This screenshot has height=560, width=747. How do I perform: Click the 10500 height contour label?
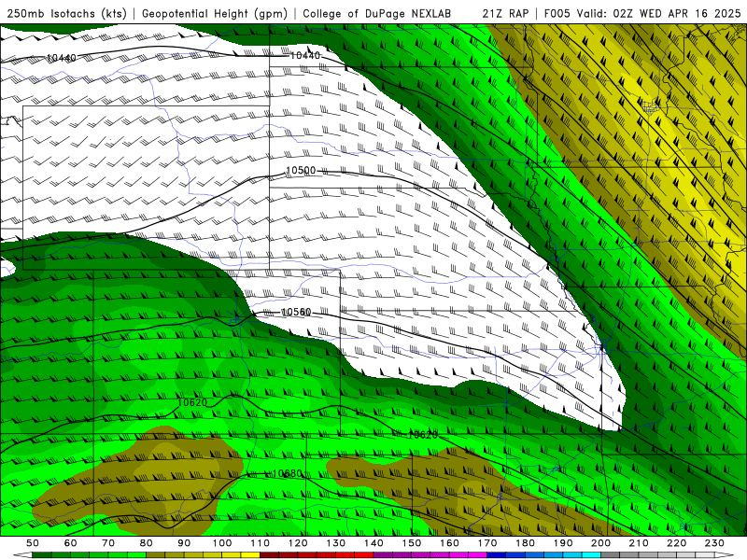tap(301, 171)
